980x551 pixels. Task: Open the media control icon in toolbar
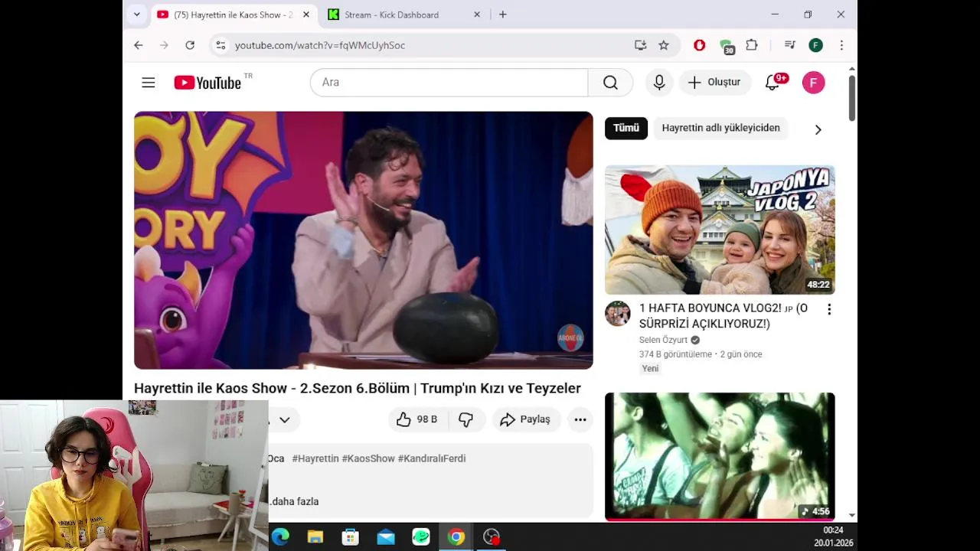(790, 45)
